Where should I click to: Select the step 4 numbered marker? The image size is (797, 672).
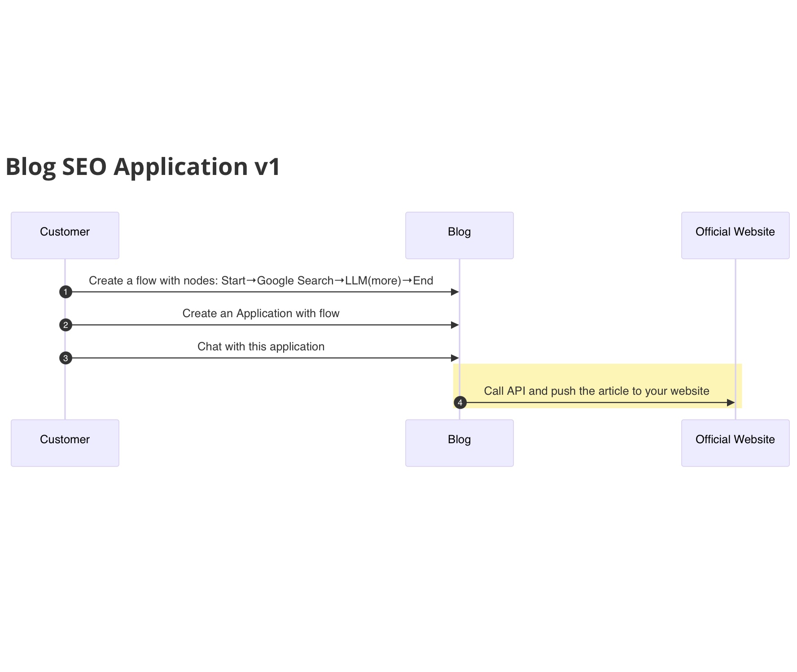coord(460,402)
